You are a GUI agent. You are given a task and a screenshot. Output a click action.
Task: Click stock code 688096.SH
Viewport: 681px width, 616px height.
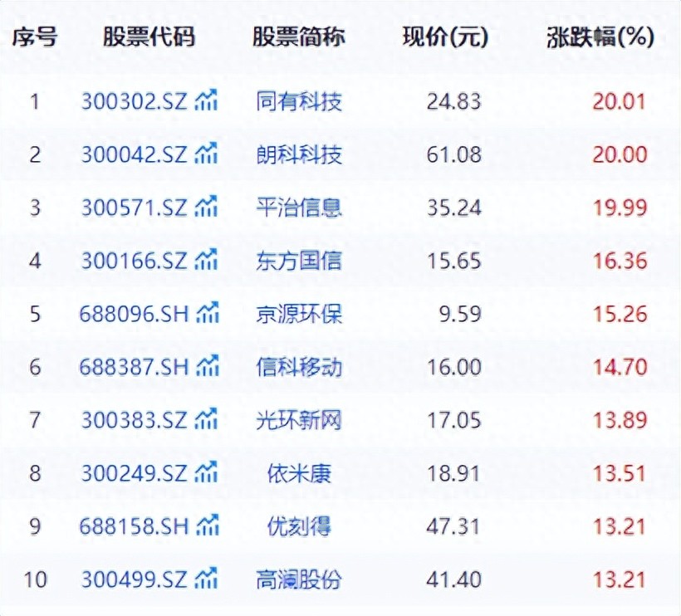(135, 314)
